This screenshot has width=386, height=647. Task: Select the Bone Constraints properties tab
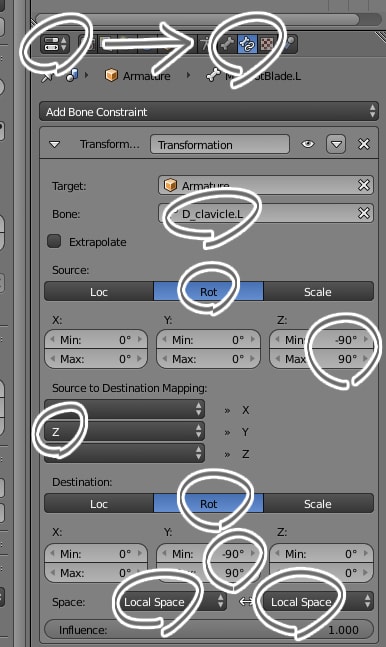click(247, 44)
